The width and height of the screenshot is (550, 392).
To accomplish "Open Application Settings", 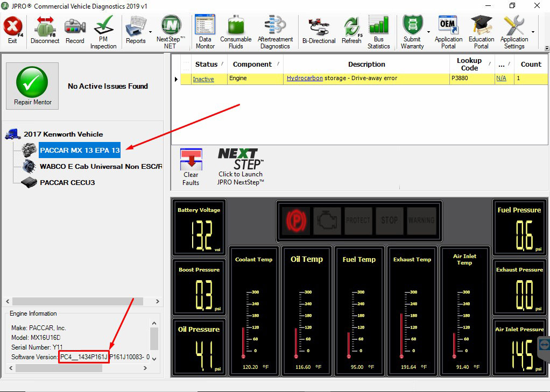I will coord(514,32).
